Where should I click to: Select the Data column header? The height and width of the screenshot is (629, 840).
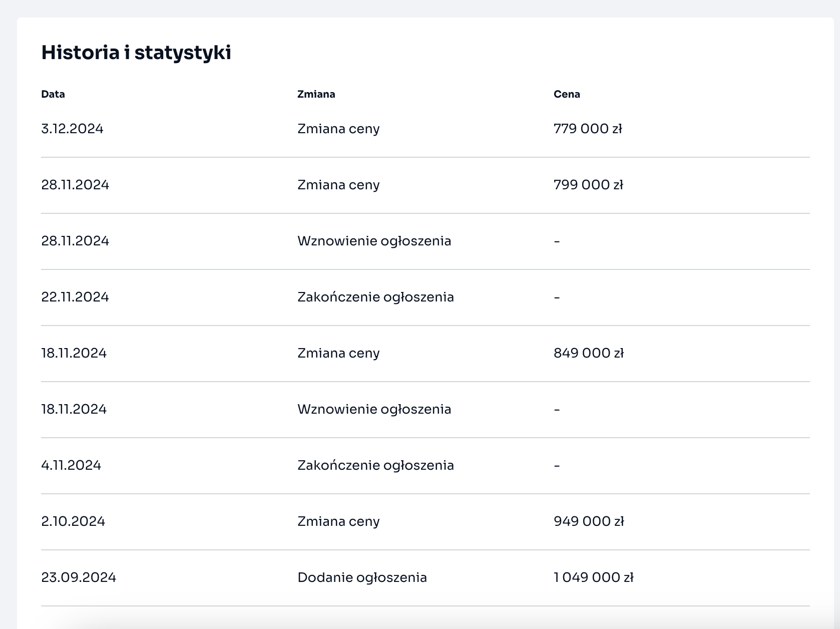[x=53, y=94]
